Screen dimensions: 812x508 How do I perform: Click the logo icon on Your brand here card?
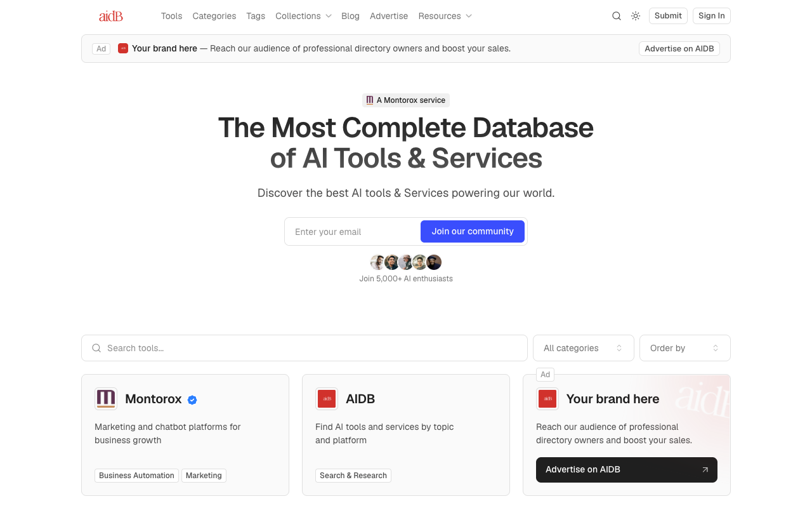coord(547,399)
